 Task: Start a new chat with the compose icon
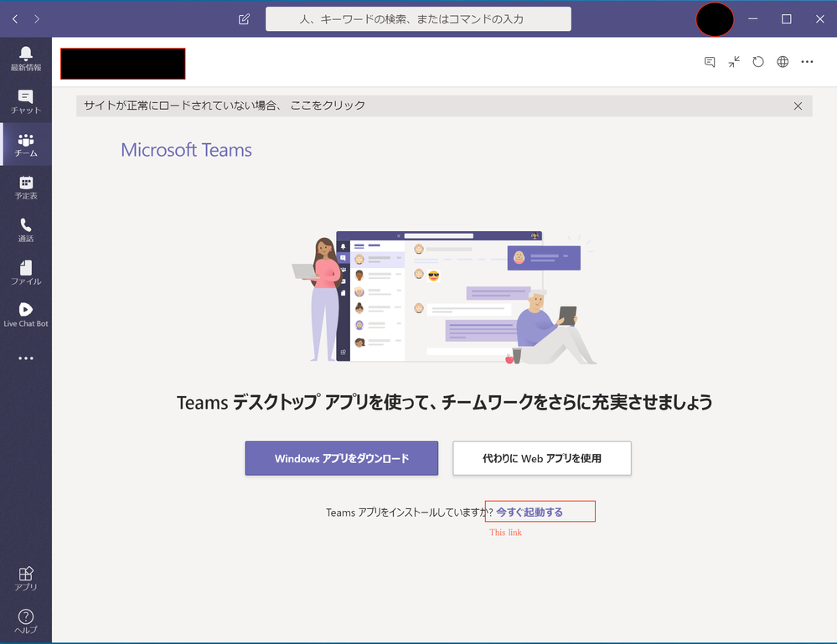coord(243,18)
